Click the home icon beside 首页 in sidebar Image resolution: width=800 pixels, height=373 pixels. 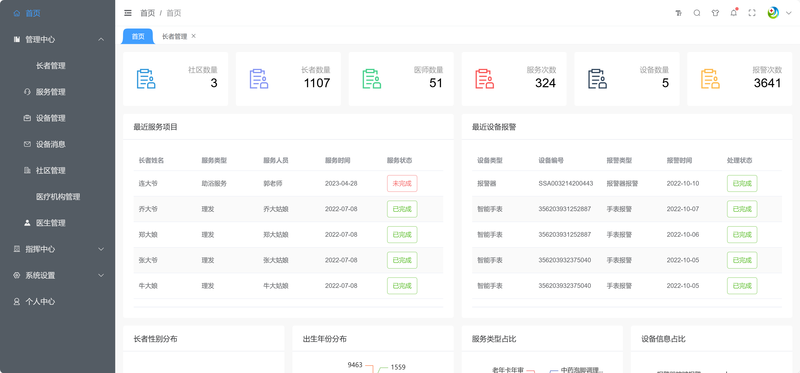[17, 13]
